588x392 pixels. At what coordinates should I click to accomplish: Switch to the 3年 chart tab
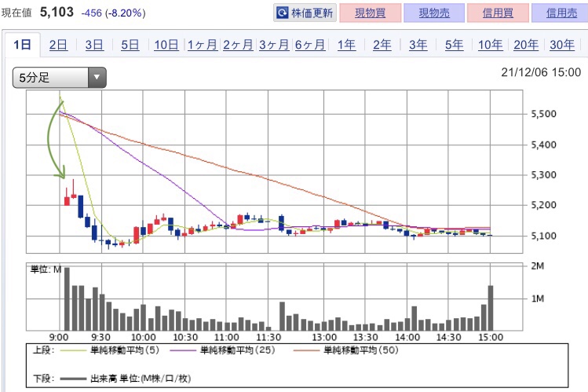pos(418,45)
